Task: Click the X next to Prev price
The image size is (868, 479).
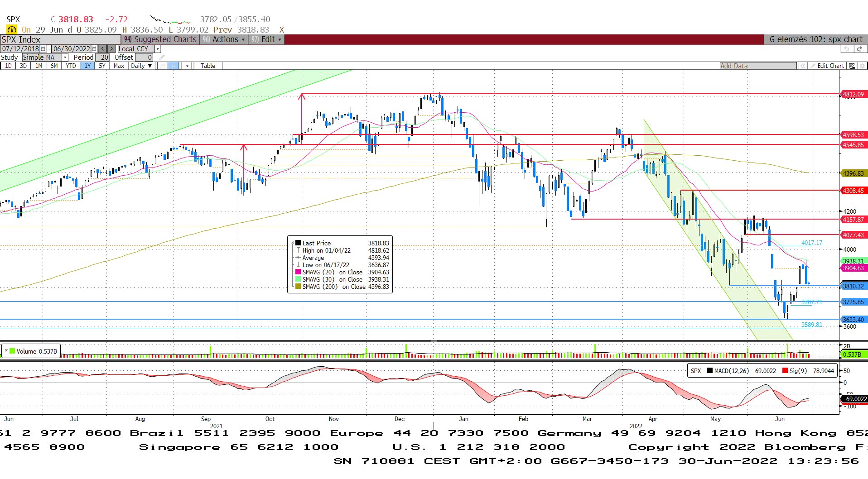Action: tap(281, 29)
